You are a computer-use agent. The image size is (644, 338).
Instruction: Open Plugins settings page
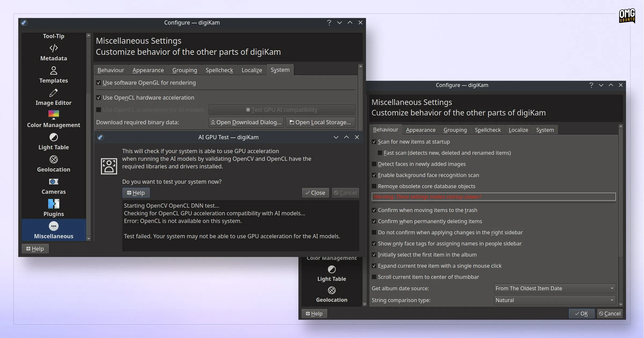pos(54,208)
